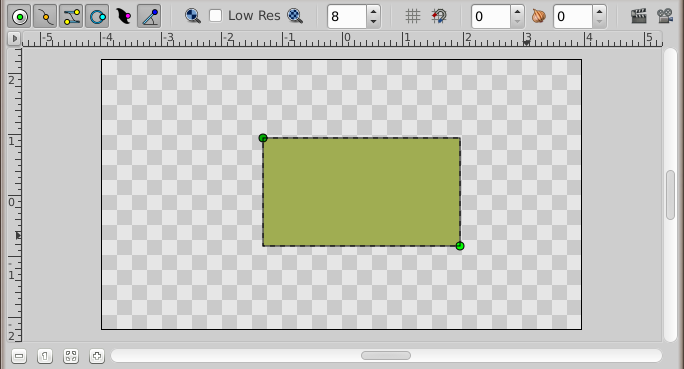Toggle position handles display
This screenshot has height=369, width=684.
tap(19, 17)
